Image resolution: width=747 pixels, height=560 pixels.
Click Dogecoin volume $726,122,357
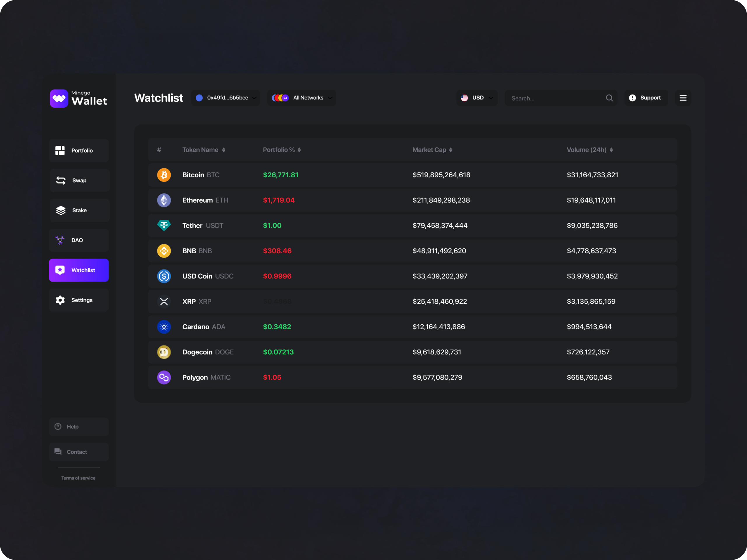588,352
